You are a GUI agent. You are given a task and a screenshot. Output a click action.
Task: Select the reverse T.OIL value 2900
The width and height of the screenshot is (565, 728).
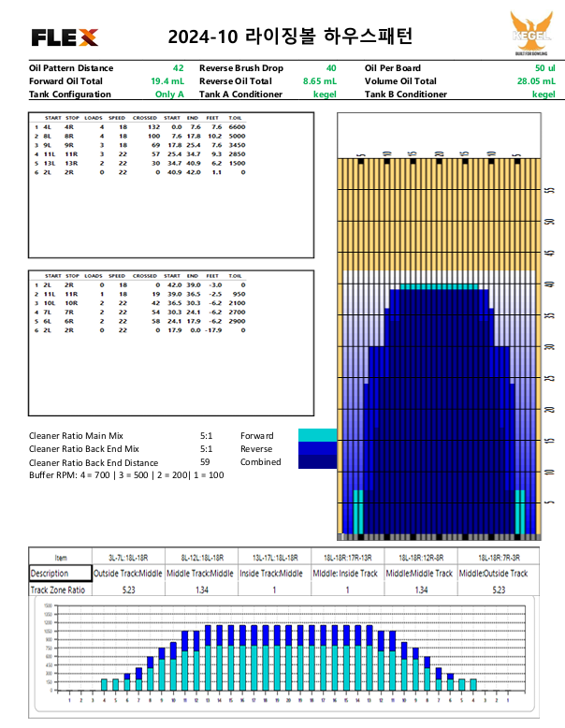237,321
